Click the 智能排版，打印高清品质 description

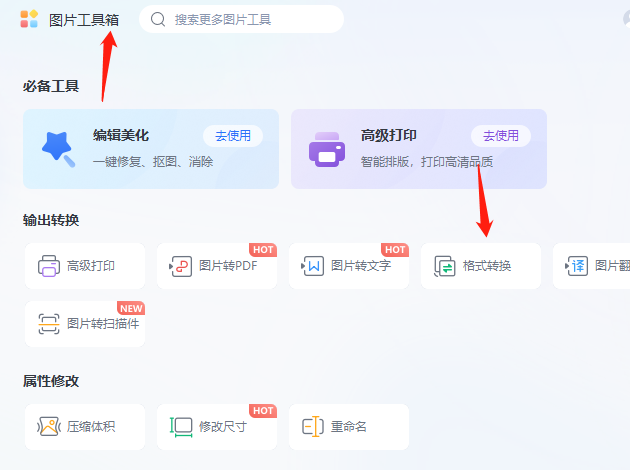pyautogui.click(x=427, y=162)
